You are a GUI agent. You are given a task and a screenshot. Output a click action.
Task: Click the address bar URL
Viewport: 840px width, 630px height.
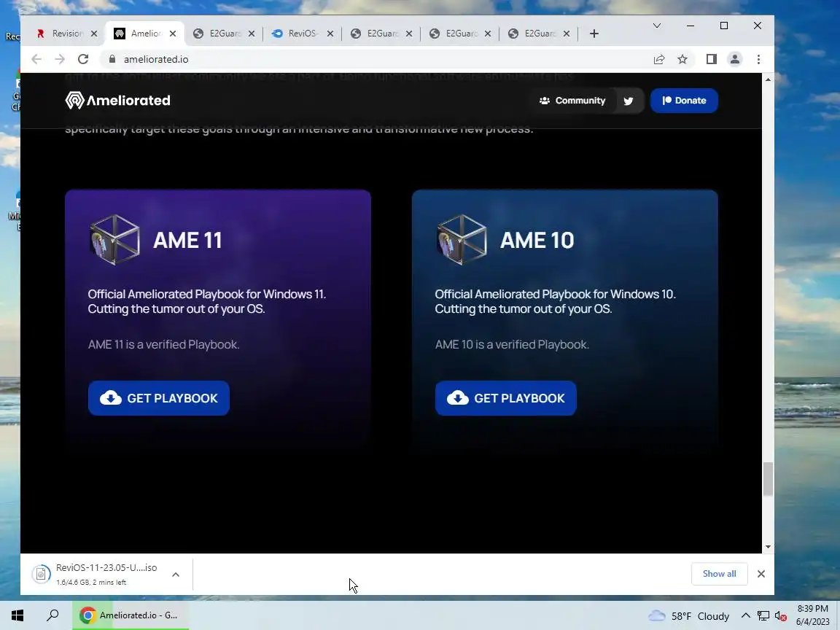(x=156, y=60)
